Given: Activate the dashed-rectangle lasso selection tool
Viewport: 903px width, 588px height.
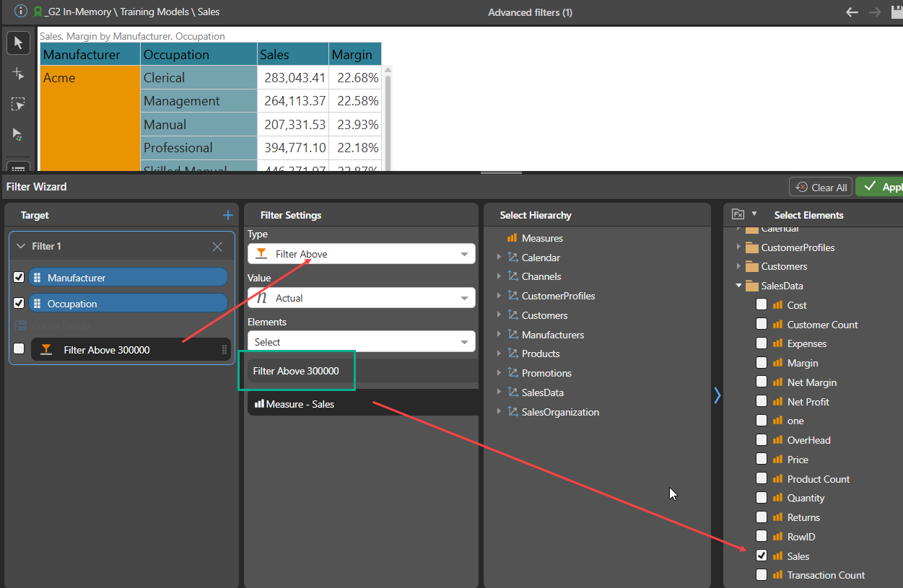Looking at the screenshot, I should [18, 104].
